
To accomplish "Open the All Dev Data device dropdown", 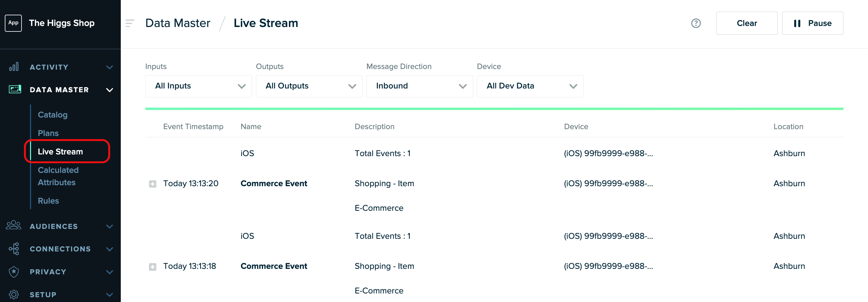I will click(530, 86).
